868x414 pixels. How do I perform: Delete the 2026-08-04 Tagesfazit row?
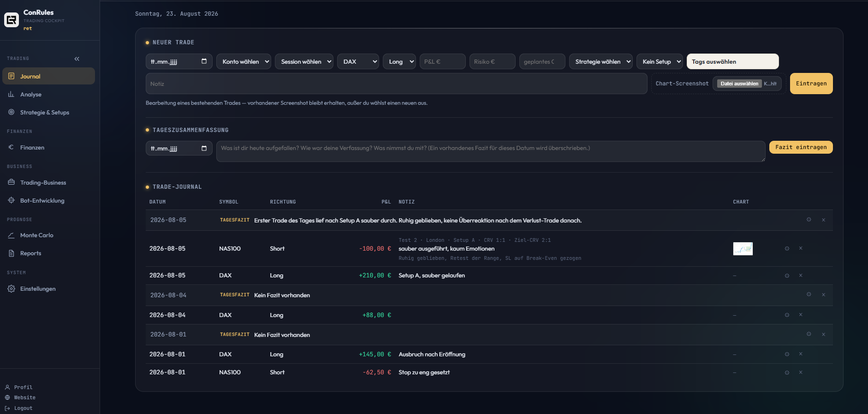click(x=824, y=294)
